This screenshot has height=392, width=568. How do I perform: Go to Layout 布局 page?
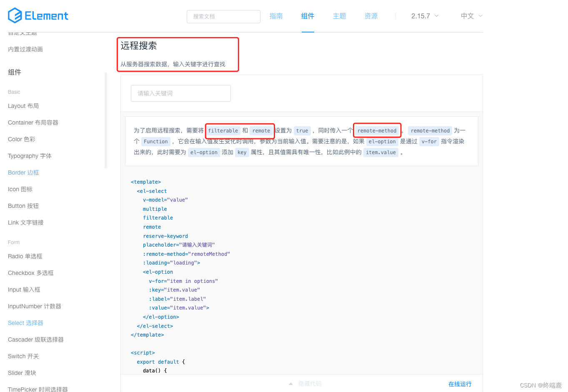(23, 106)
